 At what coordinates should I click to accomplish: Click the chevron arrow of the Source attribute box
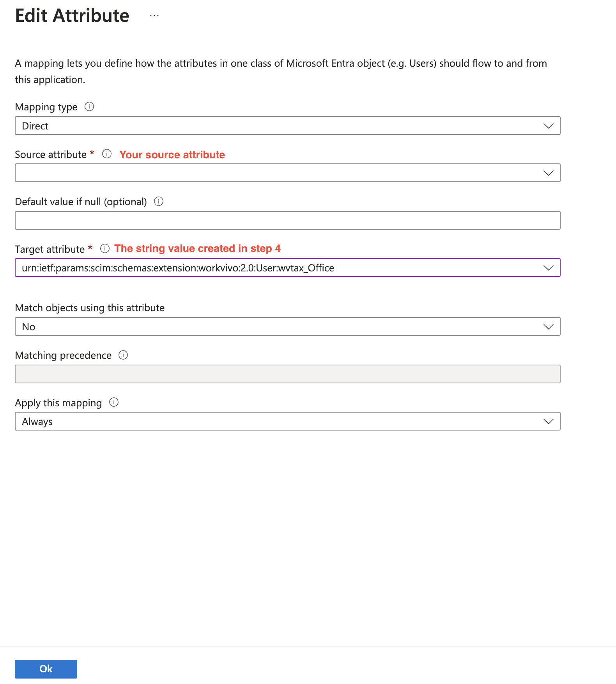[549, 173]
